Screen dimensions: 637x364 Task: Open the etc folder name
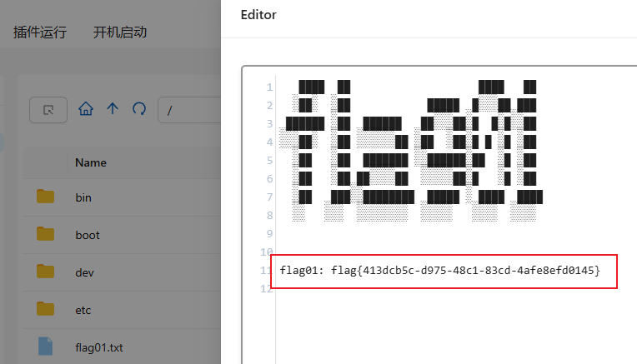[x=83, y=310]
